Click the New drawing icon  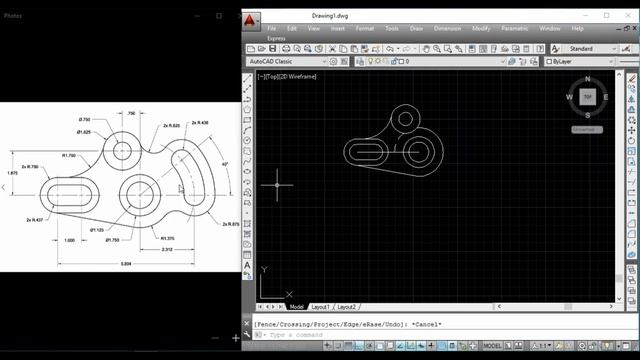coord(251,49)
